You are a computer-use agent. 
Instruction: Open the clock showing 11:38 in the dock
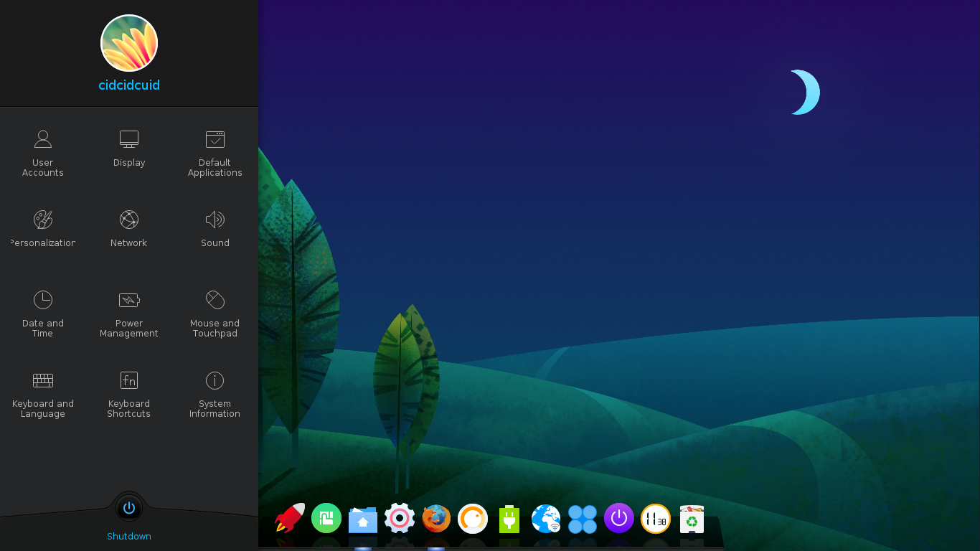coord(656,518)
